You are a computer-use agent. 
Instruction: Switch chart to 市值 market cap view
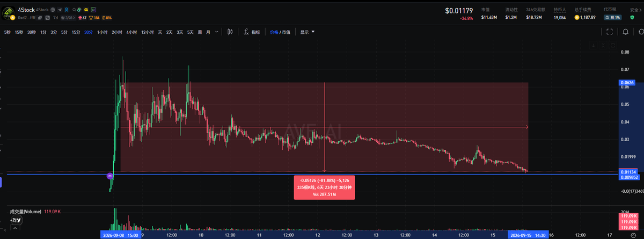pos(286,32)
